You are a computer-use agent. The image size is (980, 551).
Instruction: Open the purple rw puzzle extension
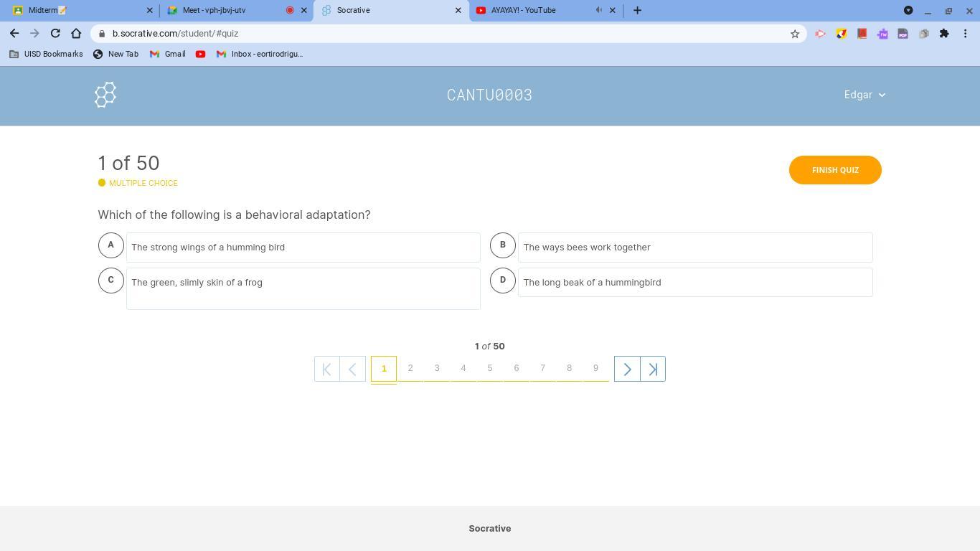pyautogui.click(x=882, y=34)
